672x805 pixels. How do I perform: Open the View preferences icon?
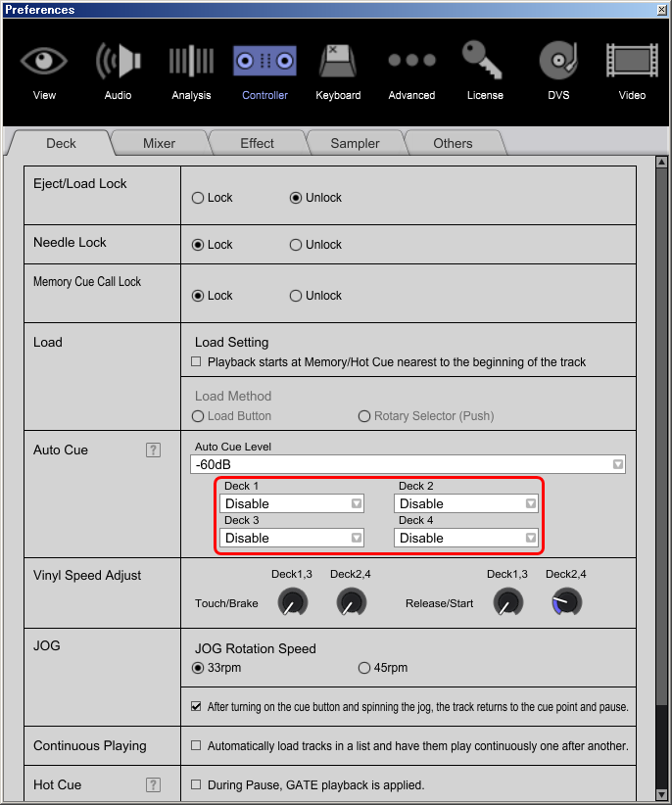click(x=44, y=62)
